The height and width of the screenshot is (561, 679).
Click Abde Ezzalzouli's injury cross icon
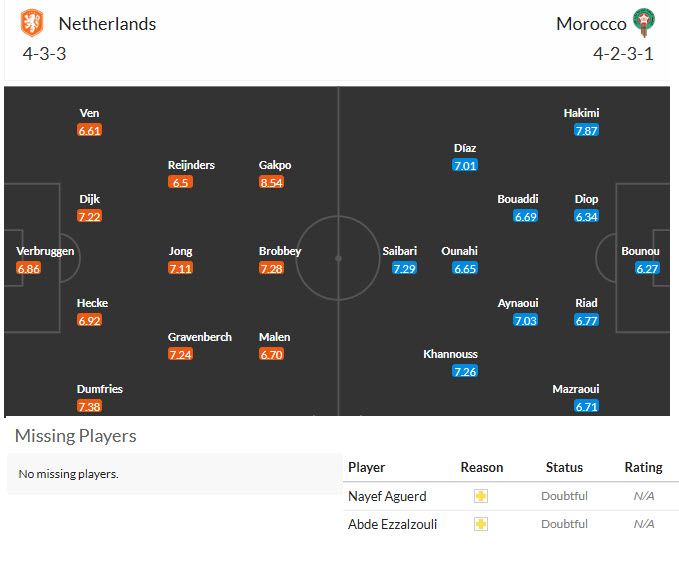click(481, 524)
